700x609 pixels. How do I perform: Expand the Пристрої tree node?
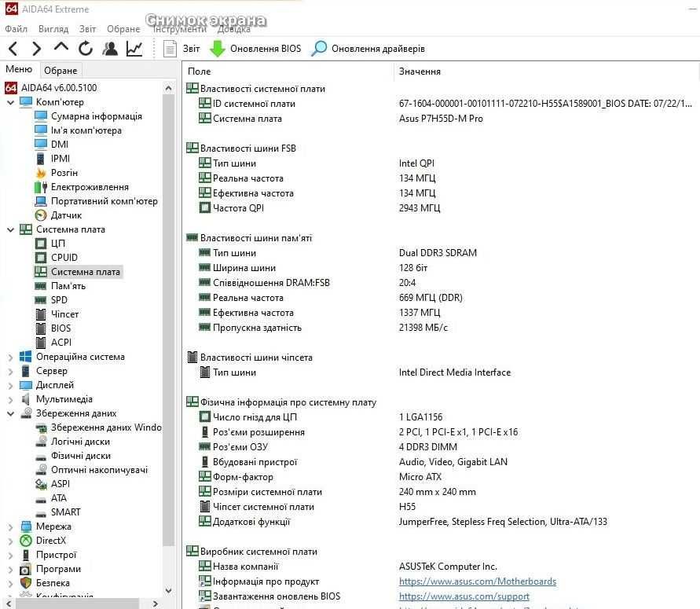pos(11,555)
